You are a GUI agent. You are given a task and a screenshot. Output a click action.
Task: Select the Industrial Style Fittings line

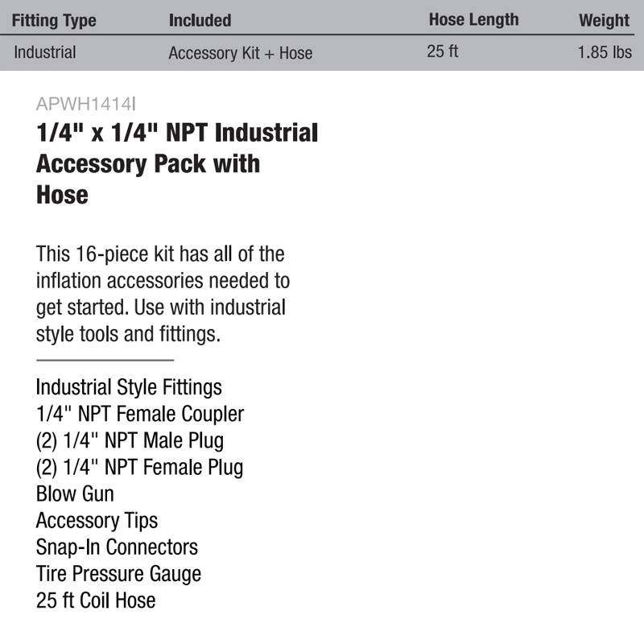coord(129,387)
